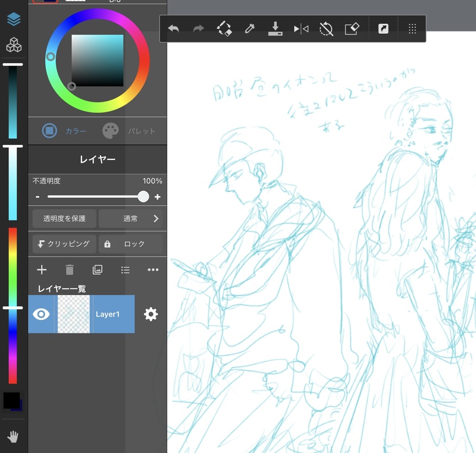The height and width of the screenshot is (453, 476).
Task: Open the layer list view icon
Action: (x=126, y=270)
